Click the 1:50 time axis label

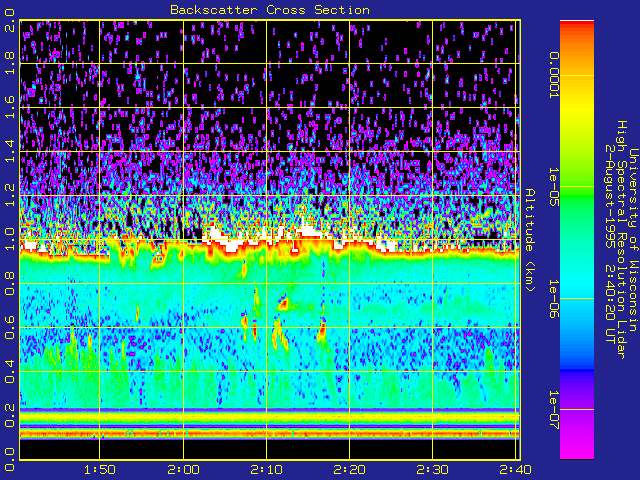100,470
